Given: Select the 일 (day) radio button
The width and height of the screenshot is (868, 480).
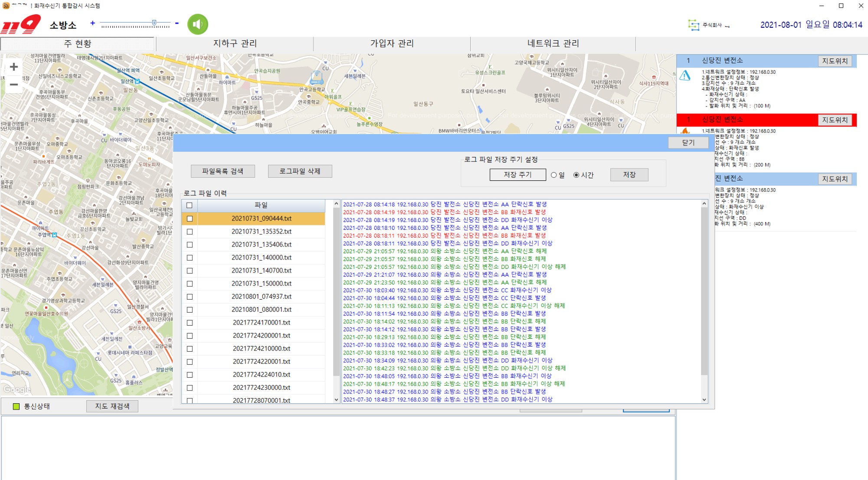Looking at the screenshot, I should 554,175.
